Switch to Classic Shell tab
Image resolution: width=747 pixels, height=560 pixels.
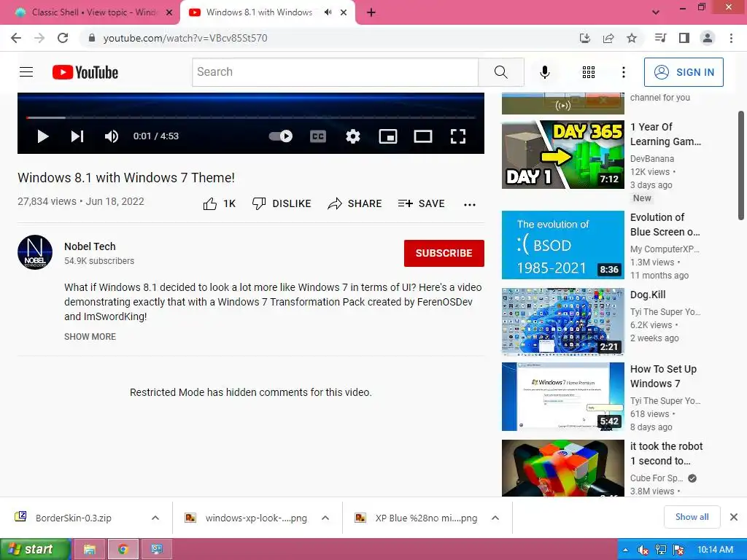[x=93, y=12]
